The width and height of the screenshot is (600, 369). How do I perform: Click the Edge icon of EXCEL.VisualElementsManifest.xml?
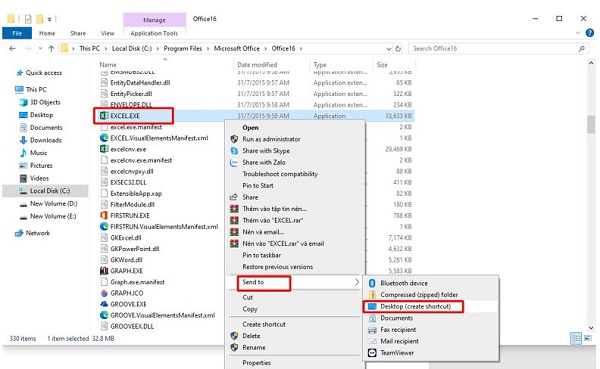[104, 138]
